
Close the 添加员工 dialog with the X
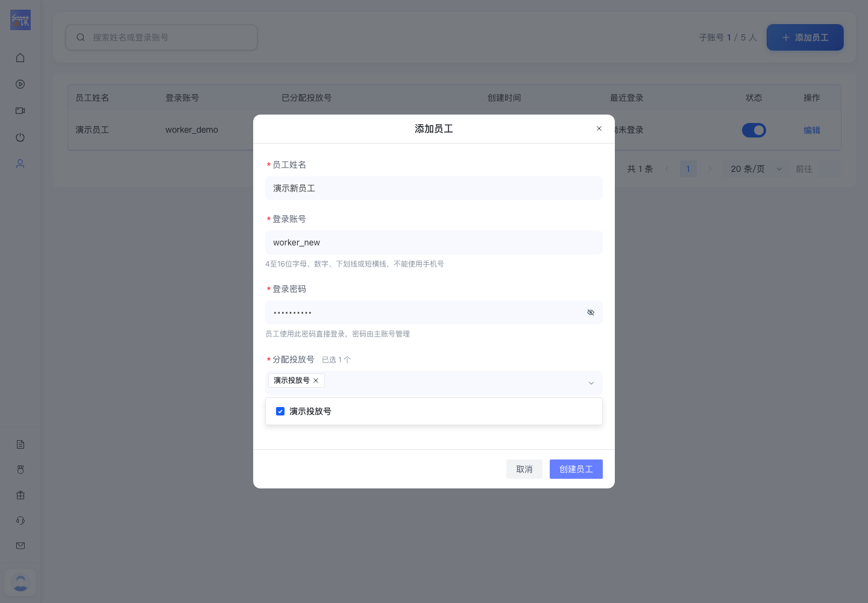point(599,128)
